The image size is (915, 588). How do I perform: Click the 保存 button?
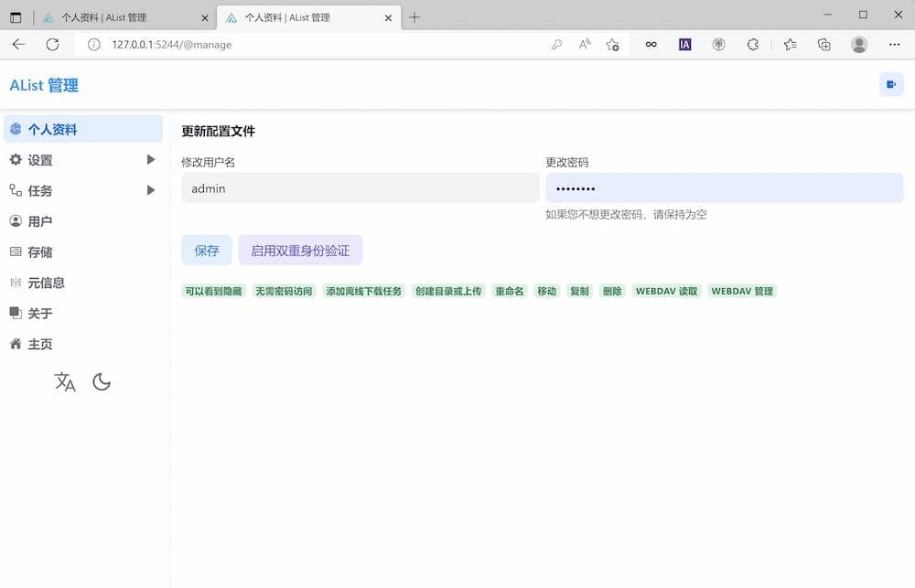pyautogui.click(x=207, y=251)
